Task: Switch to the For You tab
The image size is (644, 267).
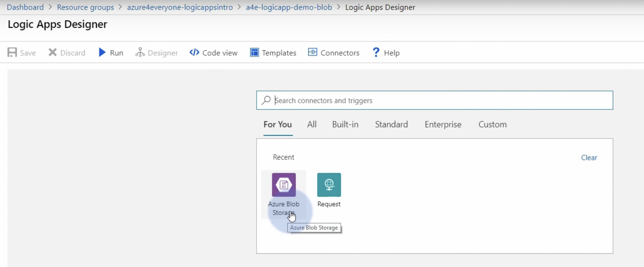Action: coord(278,124)
